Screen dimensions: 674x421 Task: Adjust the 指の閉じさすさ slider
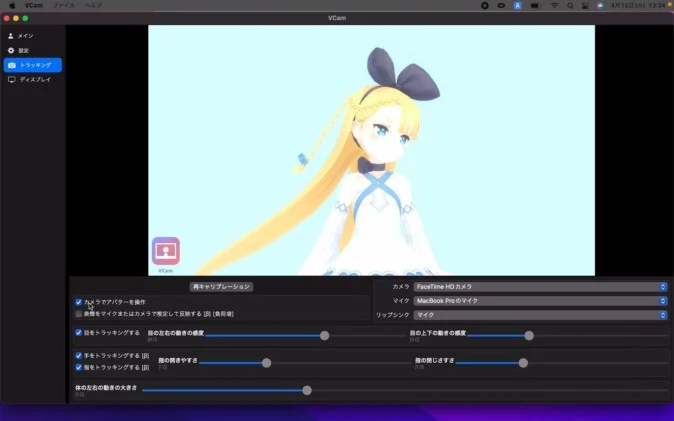[x=523, y=363]
